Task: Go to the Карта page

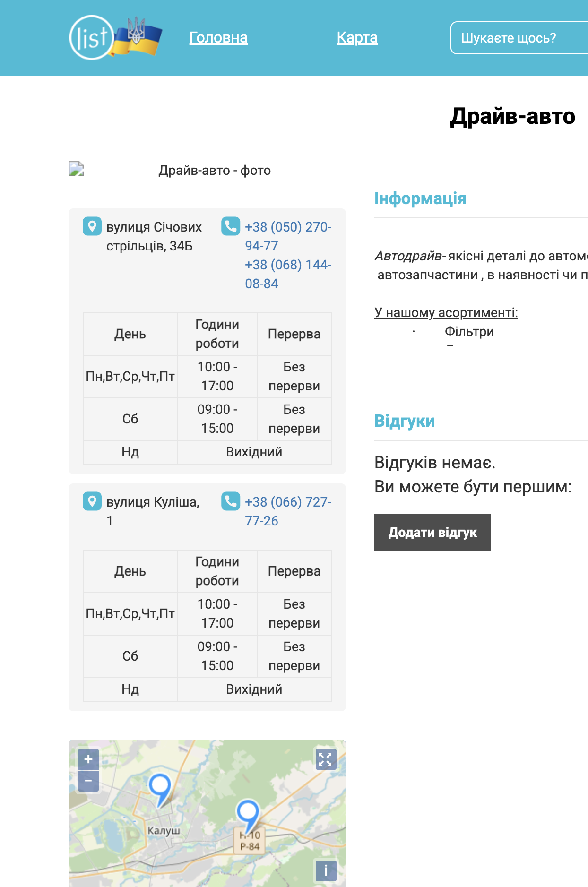Action: 357,37
